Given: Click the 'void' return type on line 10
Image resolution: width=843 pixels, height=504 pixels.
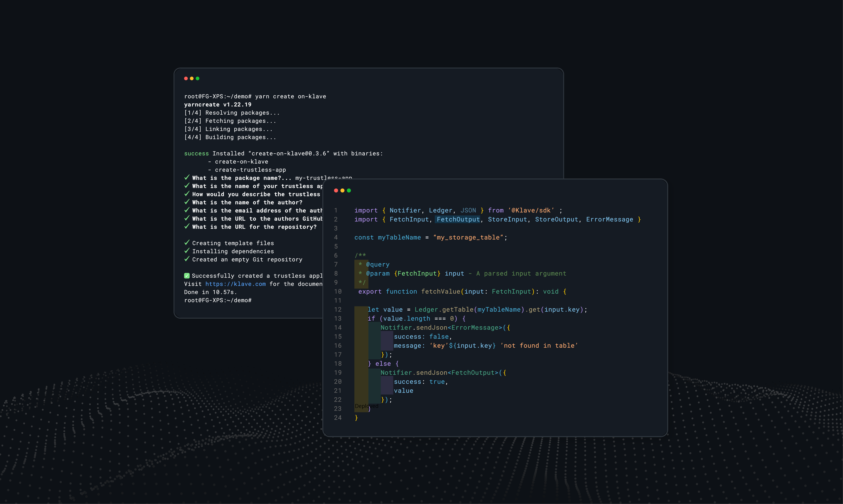Looking at the screenshot, I should pos(551,291).
